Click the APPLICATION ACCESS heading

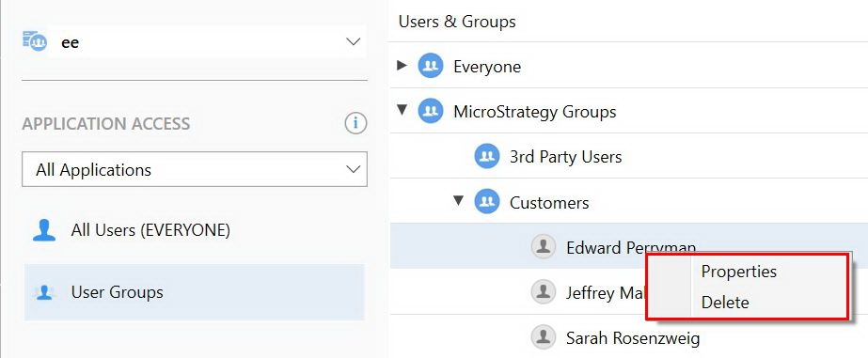coord(105,123)
